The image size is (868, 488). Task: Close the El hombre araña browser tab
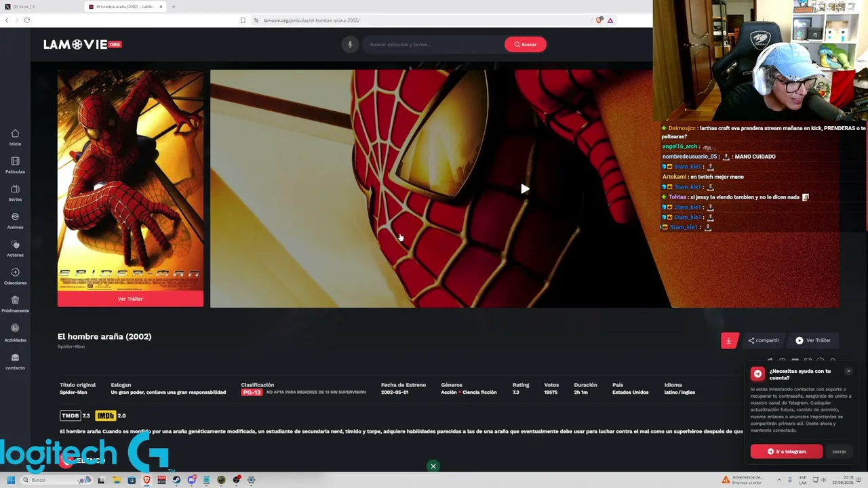click(x=161, y=7)
